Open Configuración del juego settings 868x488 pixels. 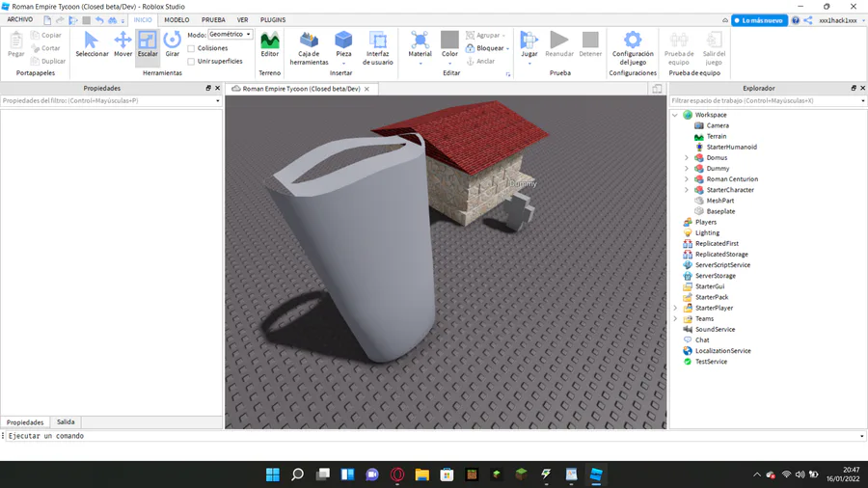click(633, 48)
